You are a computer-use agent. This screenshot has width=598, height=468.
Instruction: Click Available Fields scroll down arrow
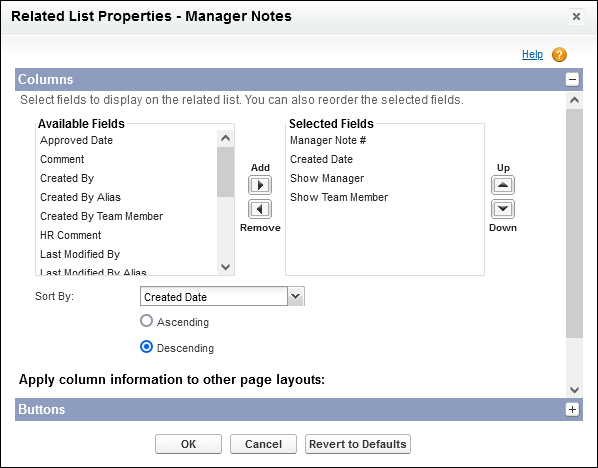tap(225, 267)
